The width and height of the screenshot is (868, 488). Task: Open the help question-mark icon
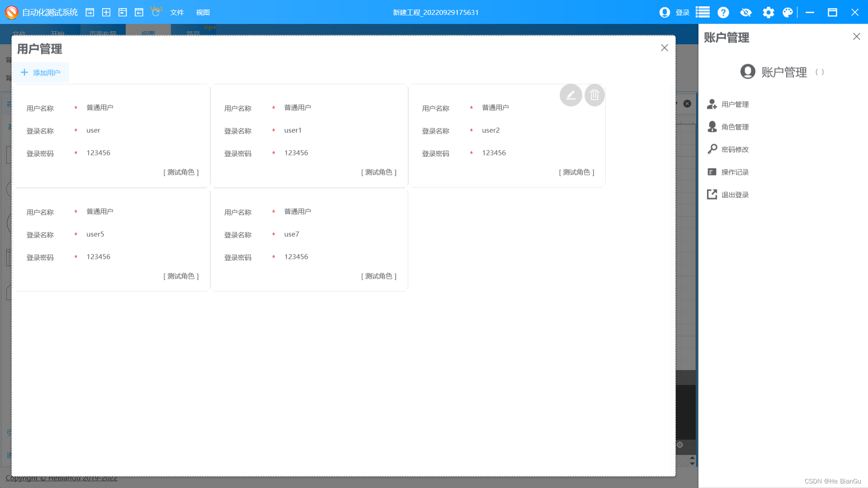[723, 12]
